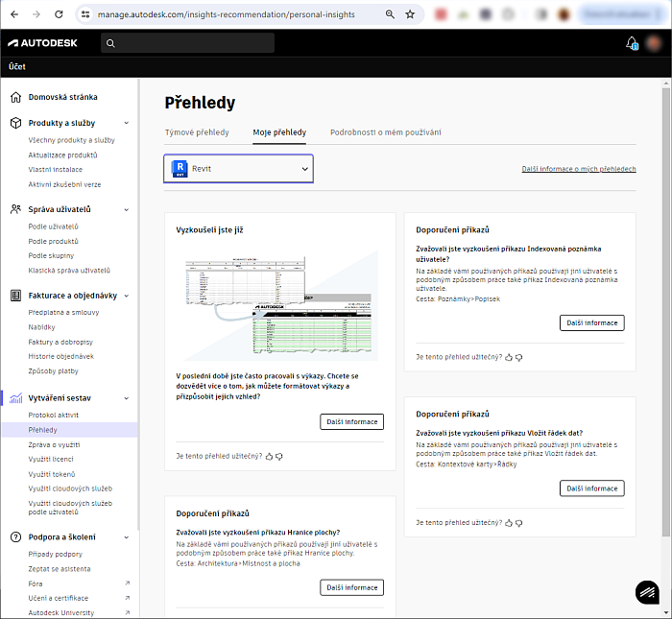
Task: Reload the page in browser
Action: pyautogui.click(x=59, y=15)
